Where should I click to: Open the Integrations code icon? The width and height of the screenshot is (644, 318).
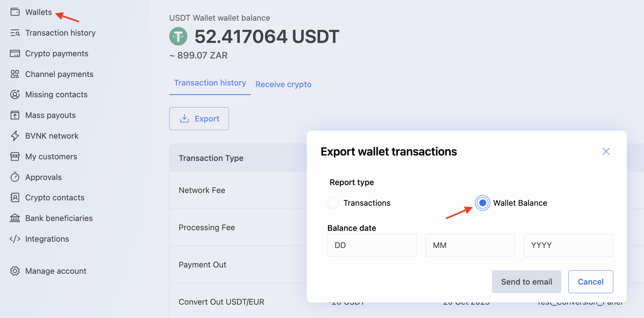[15, 239]
